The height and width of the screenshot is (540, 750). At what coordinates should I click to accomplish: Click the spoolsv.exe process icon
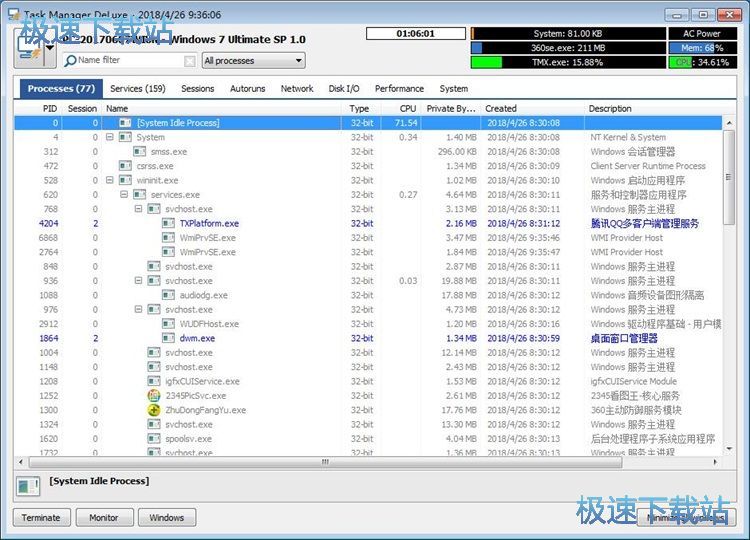point(154,439)
